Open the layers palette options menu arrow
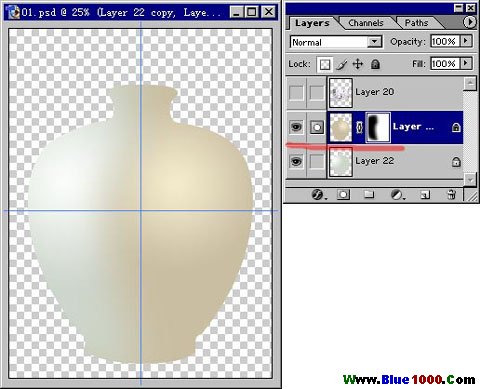This screenshot has height=389, width=480. (469, 22)
